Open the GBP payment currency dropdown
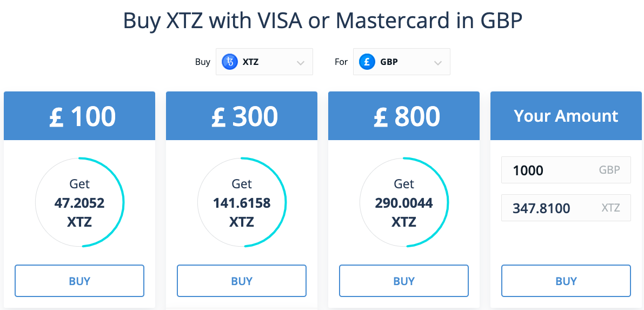The width and height of the screenshot is (644, 310). [x=402, y=62]
